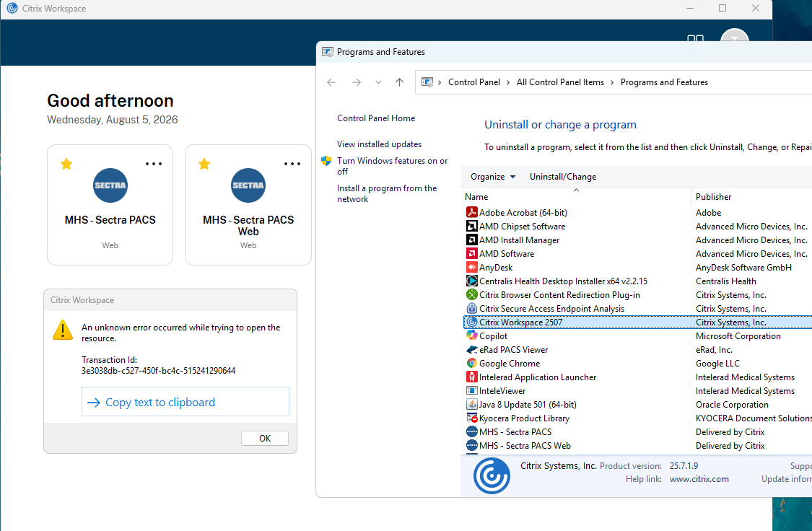Click the Citrix Workspace title bar logo

(12, 8)
